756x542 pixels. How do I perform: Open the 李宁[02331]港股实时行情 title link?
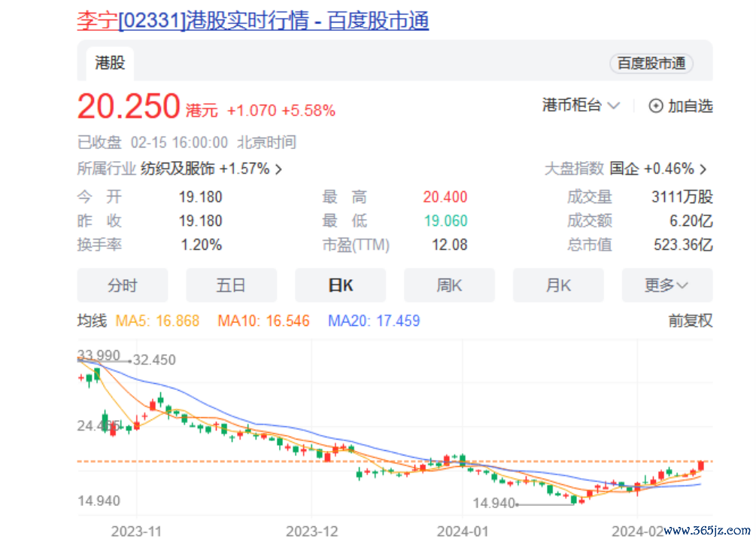253,21
